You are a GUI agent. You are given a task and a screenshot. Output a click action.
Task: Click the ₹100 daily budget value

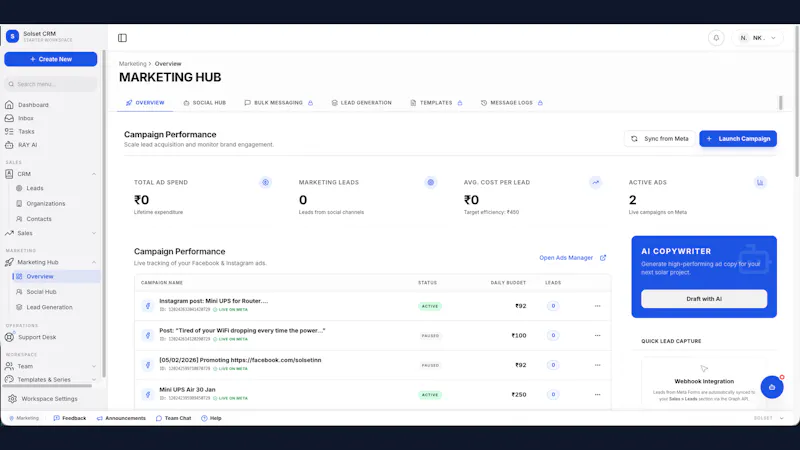(519, 336)
